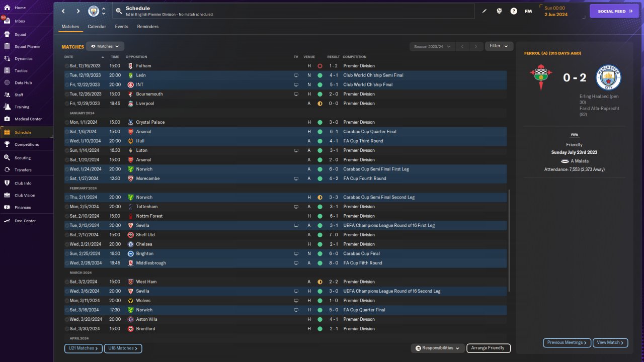Switch to the Matches tab
This screenshot has width=644, height=362.
pos(70,27)
